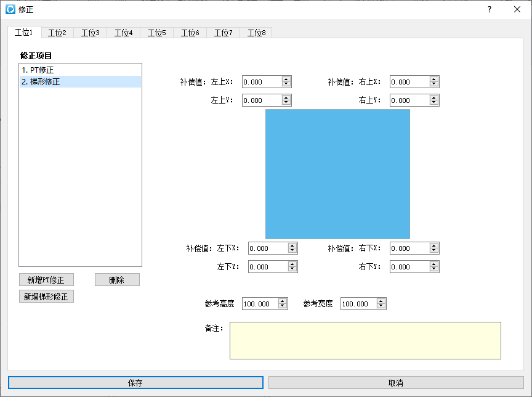Open the 工位3 tab
The image size is (532, 397).
pos(91,33)
